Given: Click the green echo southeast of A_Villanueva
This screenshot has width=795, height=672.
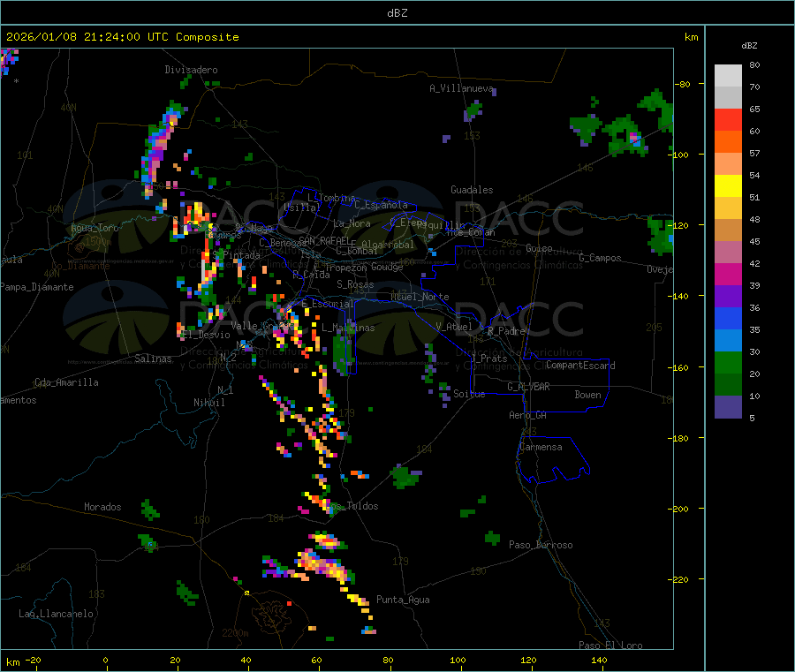Looking at the screenshot, I should pos(473,110).
